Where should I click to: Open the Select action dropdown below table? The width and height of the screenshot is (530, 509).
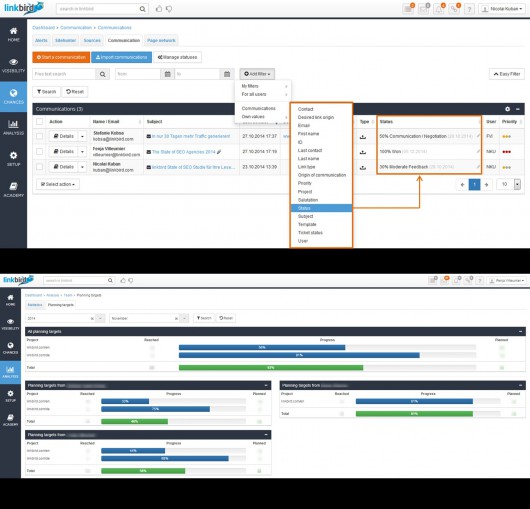tap(58, 184)
